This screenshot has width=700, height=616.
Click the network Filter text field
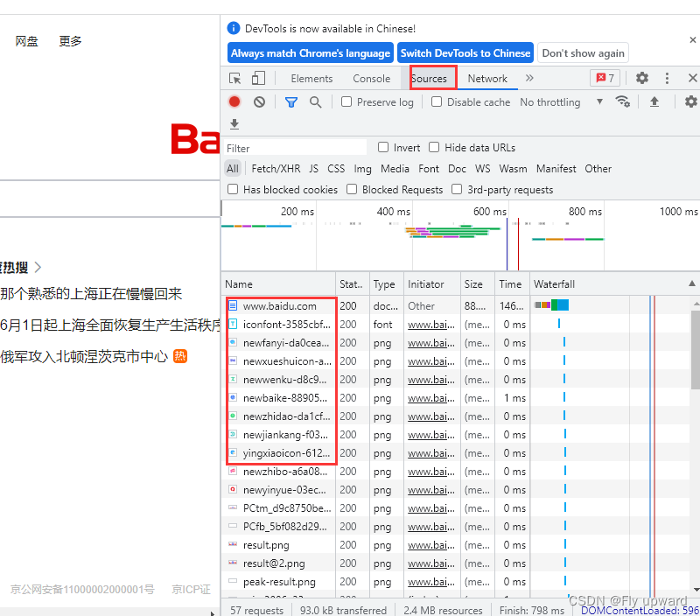296,148
